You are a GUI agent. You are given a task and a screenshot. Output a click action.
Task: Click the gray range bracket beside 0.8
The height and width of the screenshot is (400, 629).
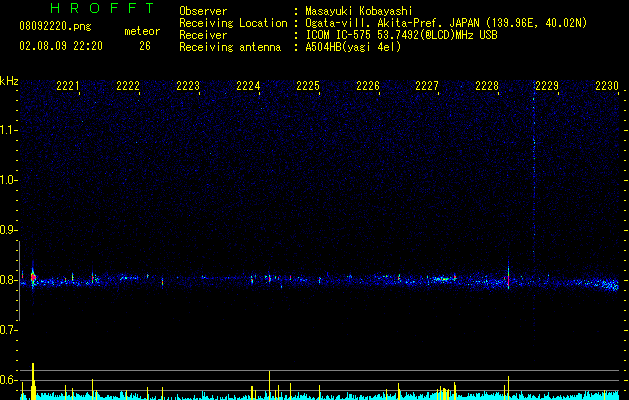click(x=20, y=280)
